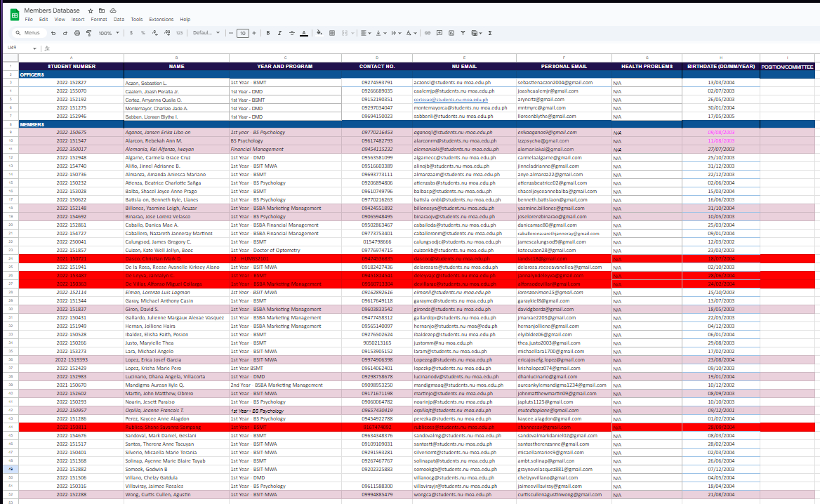820x504 pixels.
Task: Open the zoom 100% dropdown
Action: (x=109, y=33)
